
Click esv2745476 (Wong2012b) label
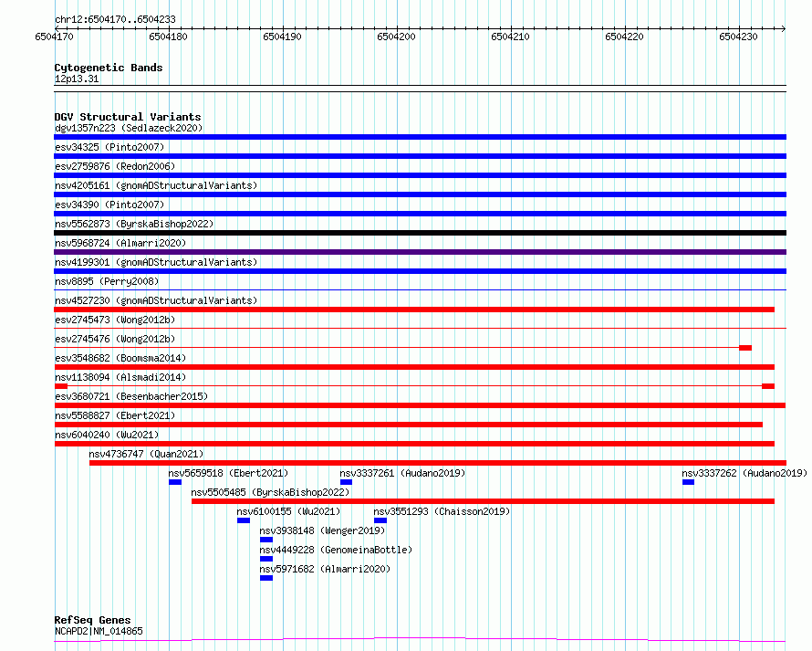(x=115, y=339)
